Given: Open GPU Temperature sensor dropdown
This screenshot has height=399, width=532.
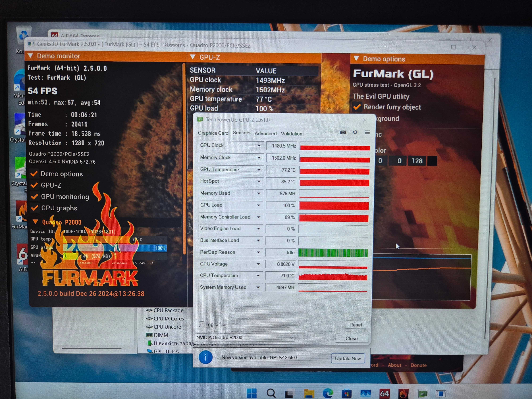Looking at the screenshot, I should [x=259, y=170].
